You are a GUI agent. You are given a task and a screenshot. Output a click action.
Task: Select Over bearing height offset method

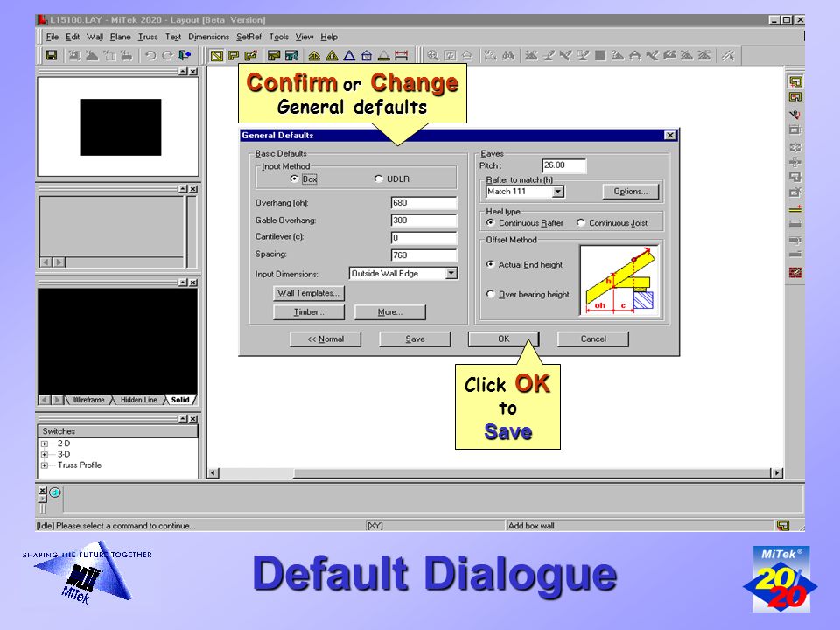point(490,294)
